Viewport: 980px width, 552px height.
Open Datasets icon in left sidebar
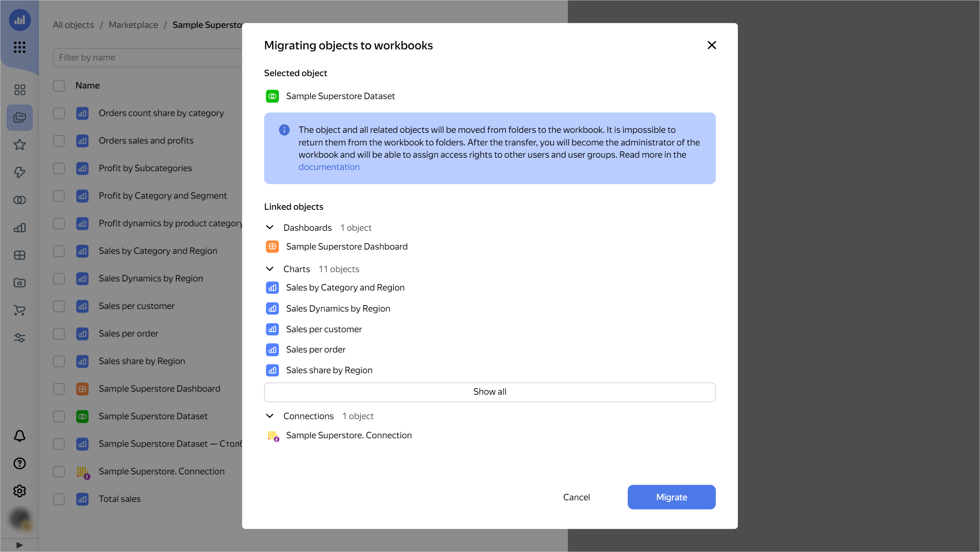tap(20, 200)
